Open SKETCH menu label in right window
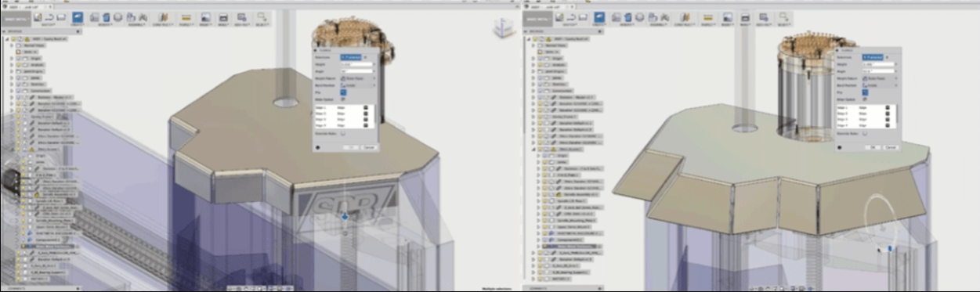 pyautogui.click(x=570, y=25)
